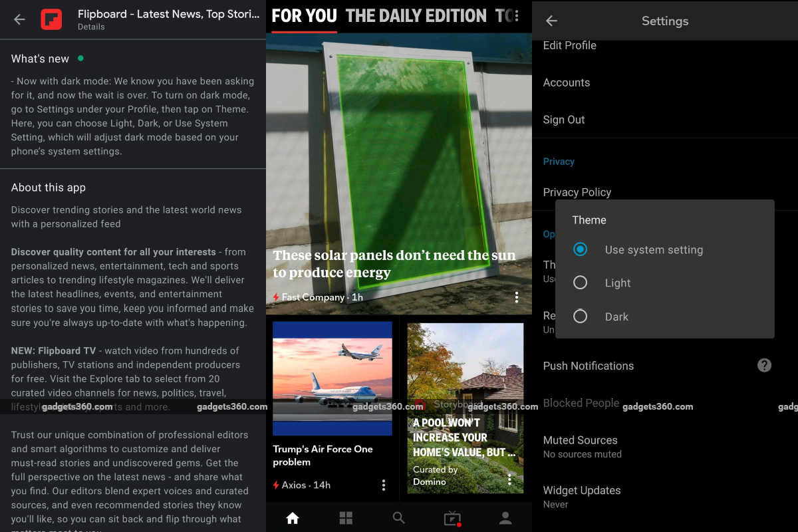
Task: Go back using the Settings arrow
Action: 551,21
